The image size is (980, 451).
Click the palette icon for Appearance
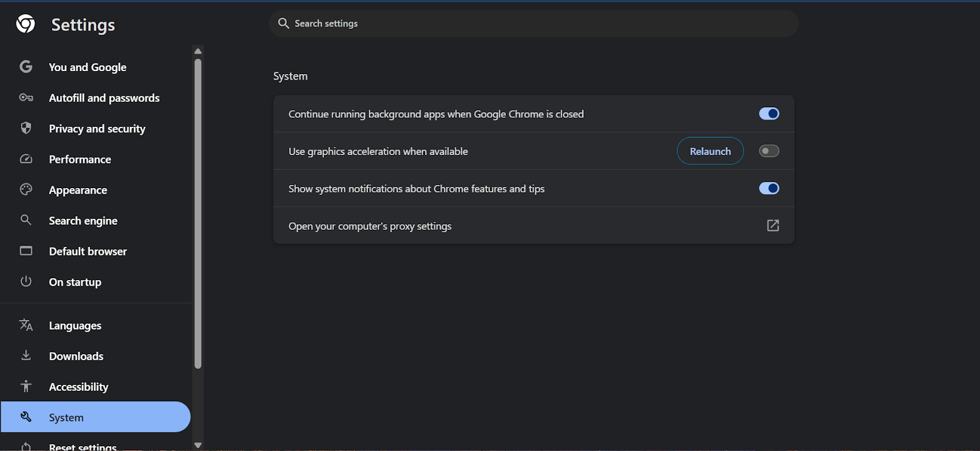click(x=26, y=189)
